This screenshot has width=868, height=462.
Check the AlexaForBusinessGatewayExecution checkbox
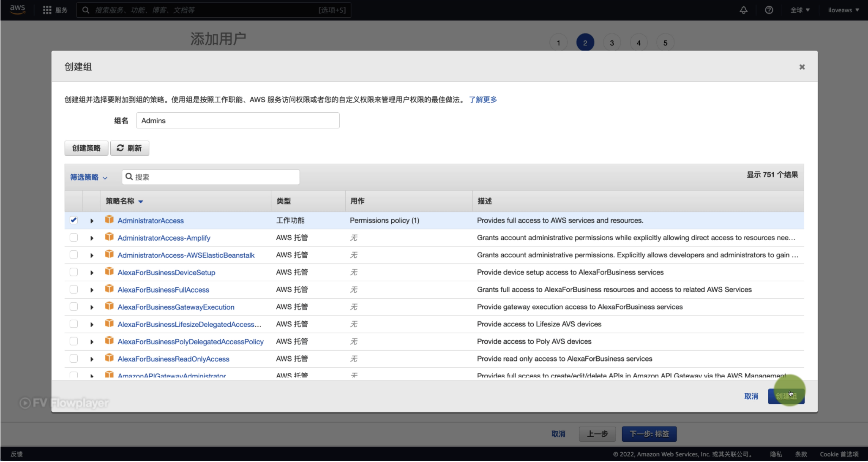click(x=74, y=307)
